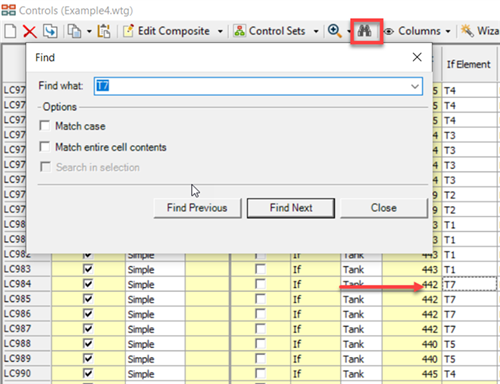Check the unchecked box in row LC985
This screenshot has height=384, width=500.
click(x=260, y=299)
